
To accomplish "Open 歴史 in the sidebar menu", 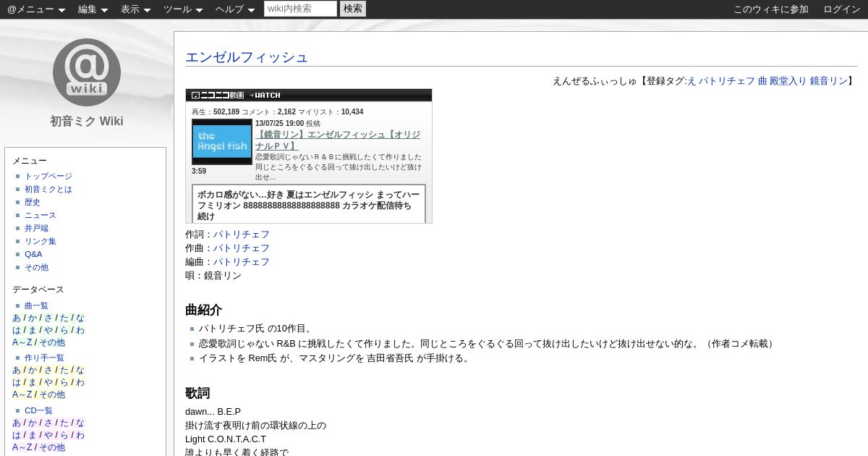I will click(33, 202).
